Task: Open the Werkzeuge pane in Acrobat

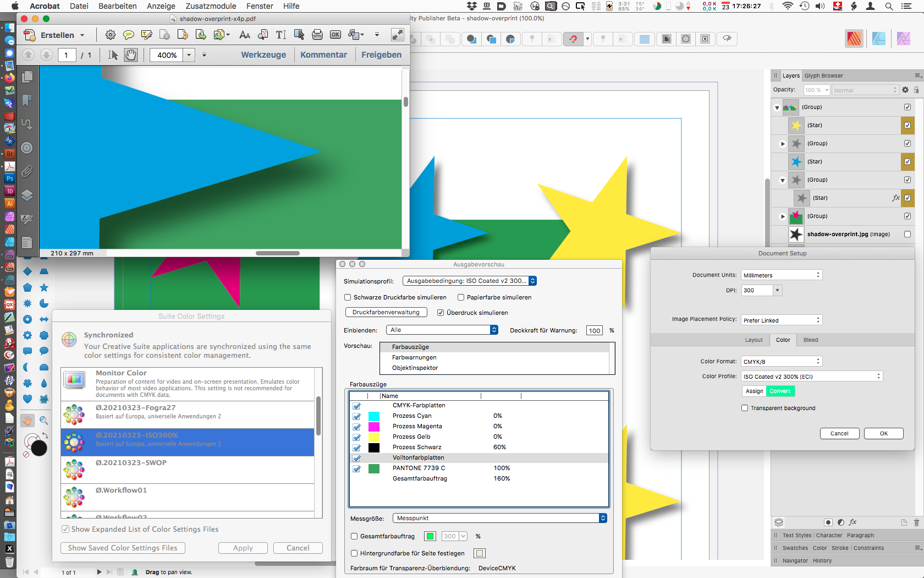Action: 263,55
